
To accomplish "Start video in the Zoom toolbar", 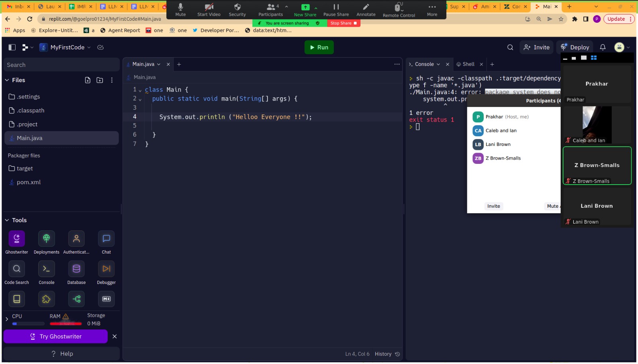I will pyautogui.click(x=209, y=10).
